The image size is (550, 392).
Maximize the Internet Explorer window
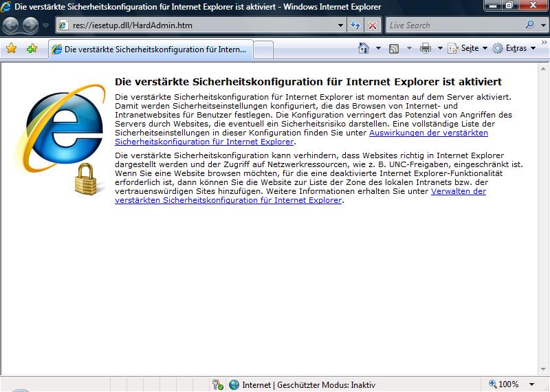coord(509,6)
